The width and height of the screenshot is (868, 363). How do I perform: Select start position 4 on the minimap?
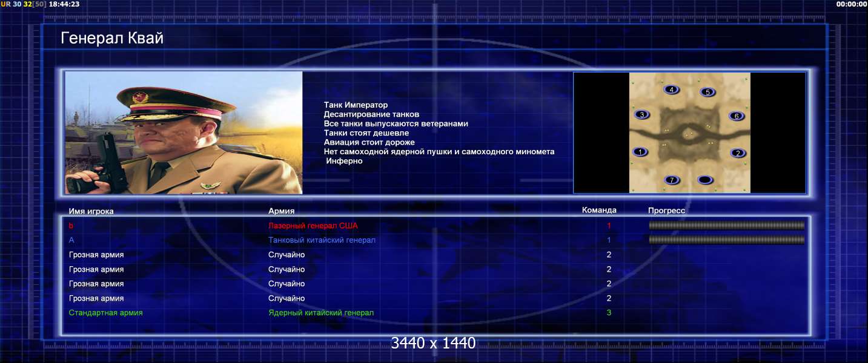672,90
